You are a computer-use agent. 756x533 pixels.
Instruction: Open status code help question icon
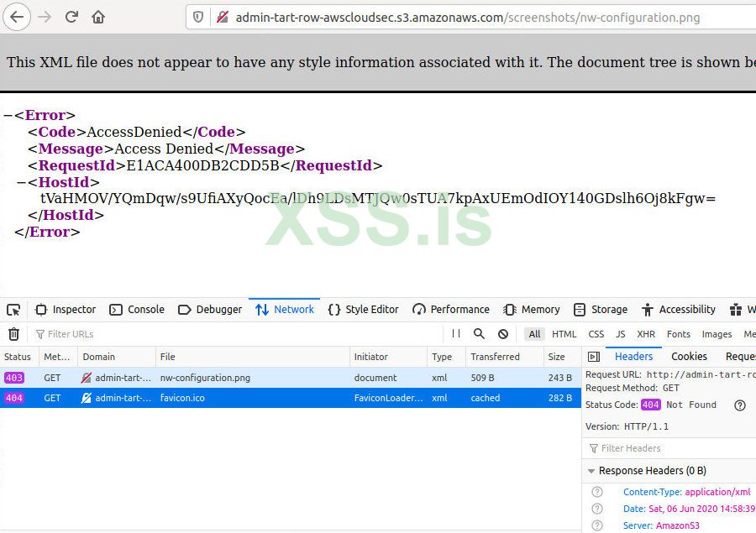(x=739, y=405)
